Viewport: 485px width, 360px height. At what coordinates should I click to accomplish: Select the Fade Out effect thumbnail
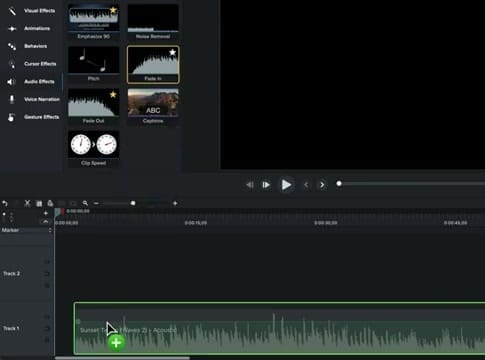[94, 106]
